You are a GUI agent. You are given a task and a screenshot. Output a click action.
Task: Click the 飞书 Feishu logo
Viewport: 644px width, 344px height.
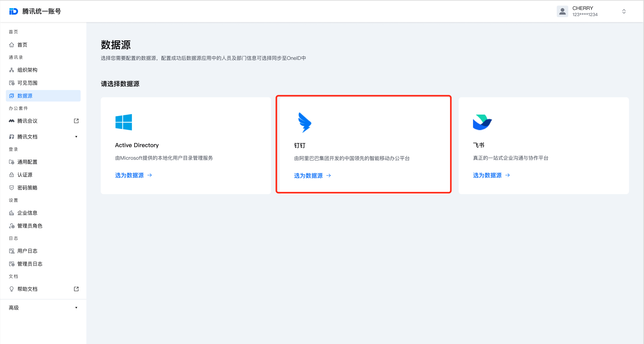point(482,122)
